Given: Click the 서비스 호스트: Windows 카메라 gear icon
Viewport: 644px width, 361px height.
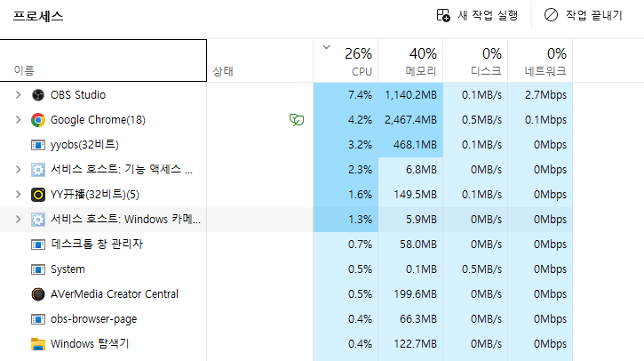Looking at the screenshot, I should [x=38, y=220].
